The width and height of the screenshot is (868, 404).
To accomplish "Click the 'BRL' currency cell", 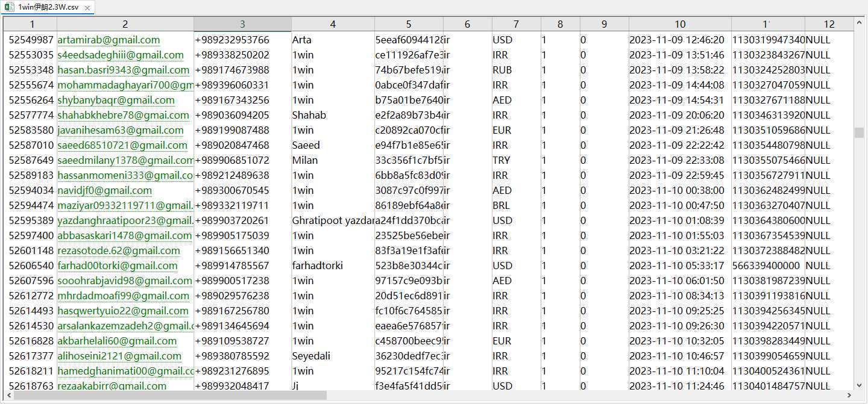I will pos(516,205).
